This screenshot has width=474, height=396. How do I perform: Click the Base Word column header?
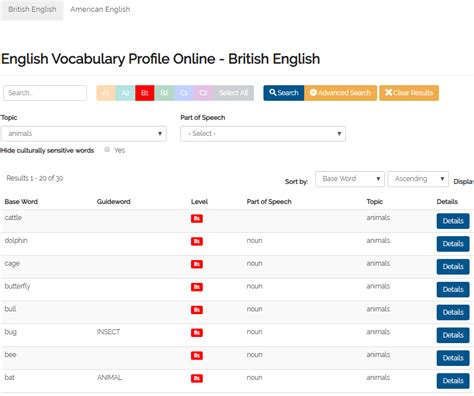coord(21,202)
